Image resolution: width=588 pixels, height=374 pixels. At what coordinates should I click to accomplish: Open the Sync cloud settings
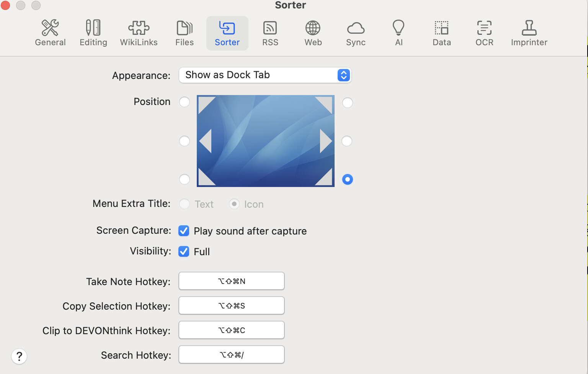coord(356,33)
